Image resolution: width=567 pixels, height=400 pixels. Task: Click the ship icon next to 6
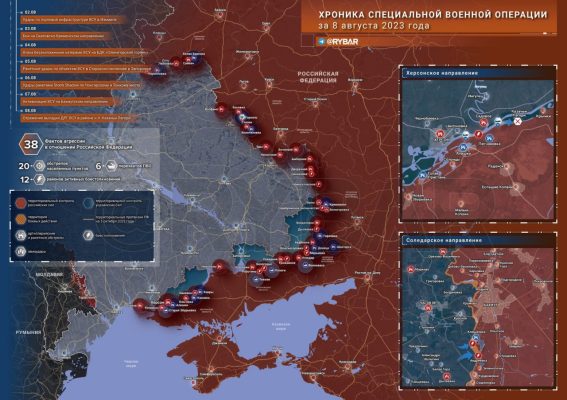coord(111,166)
